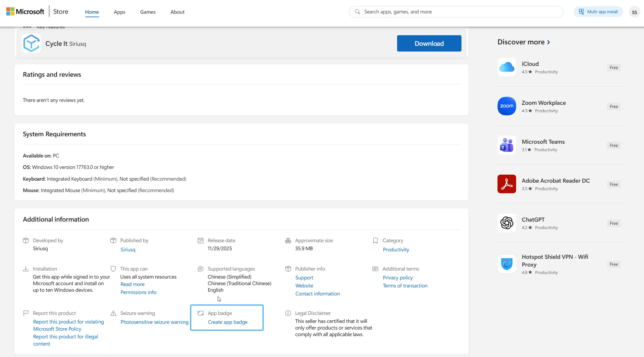644x357 pixels.
Task: Switch to the Games tab
Action: pyautogui.click(x=148, y=12)
